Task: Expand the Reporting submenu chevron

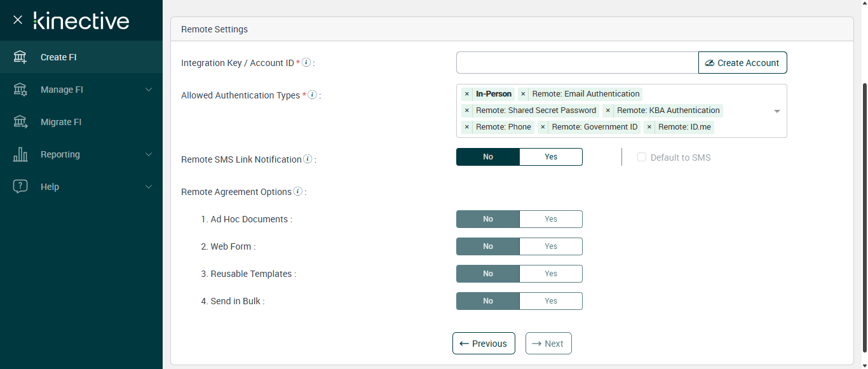Action: pyautogui.click(x=149, y=154)
